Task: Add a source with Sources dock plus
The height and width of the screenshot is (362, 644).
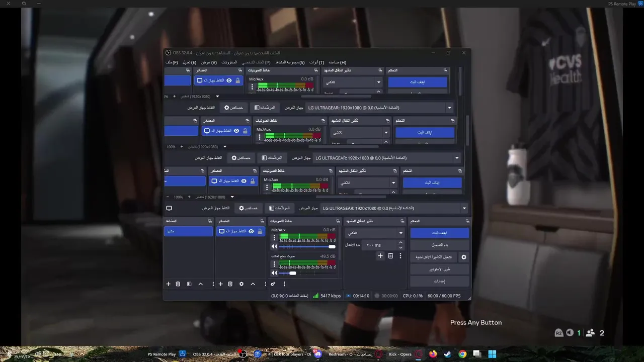Action: click(220, 284)
